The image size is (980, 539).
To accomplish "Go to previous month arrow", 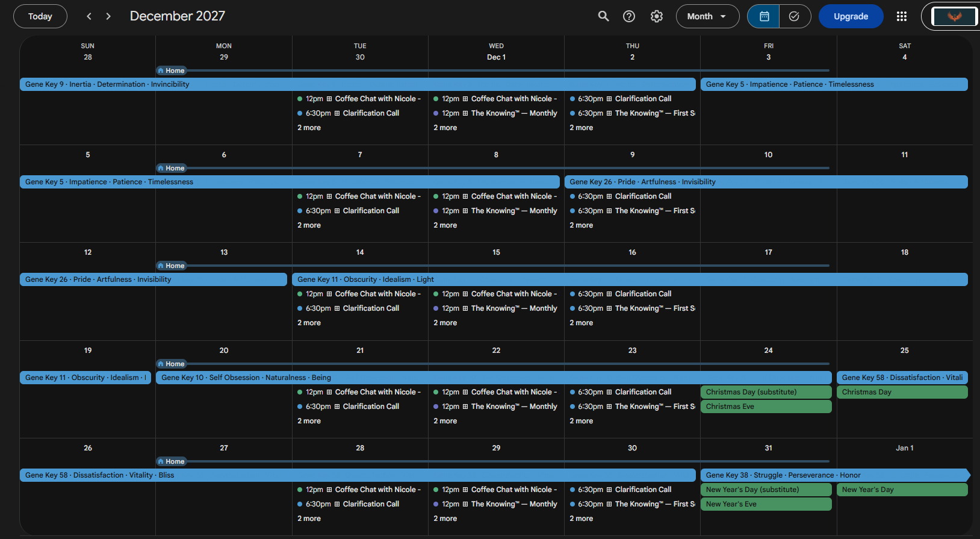I will [x=89, y=16].
